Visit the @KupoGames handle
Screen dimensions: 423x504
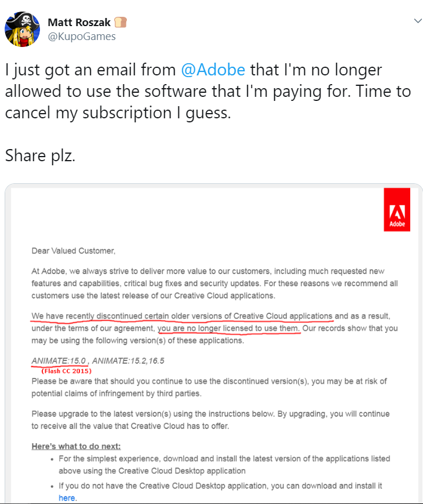[x=82, y=37]
